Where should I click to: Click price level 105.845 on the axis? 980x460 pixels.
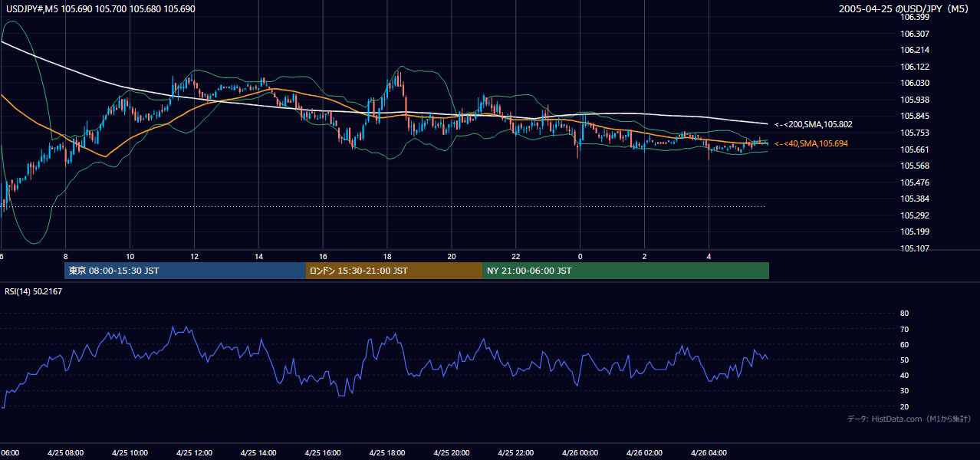pos(916,117)
